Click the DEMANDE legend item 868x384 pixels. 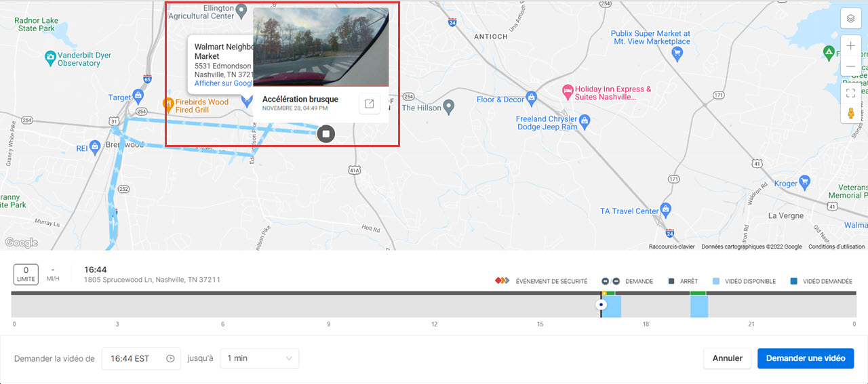coord(627,281)
